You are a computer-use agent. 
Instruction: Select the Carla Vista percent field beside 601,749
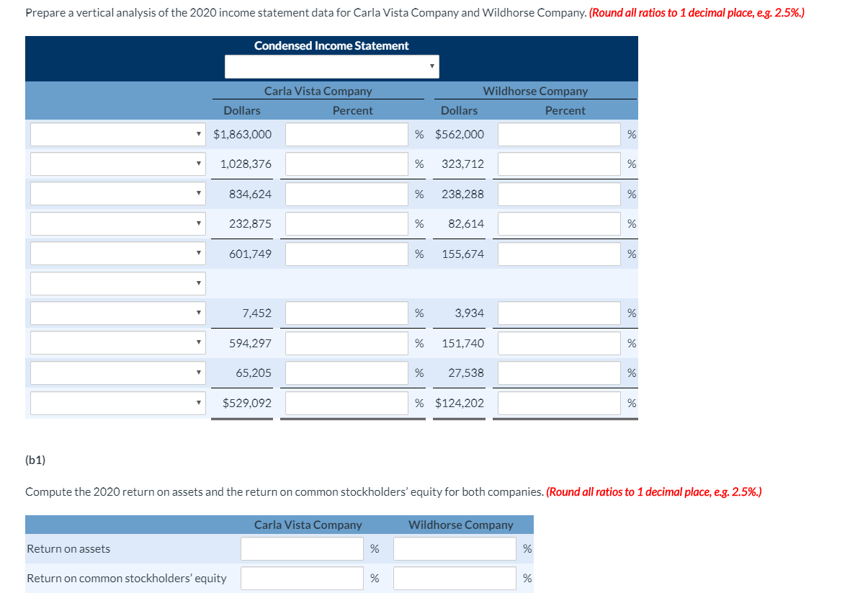point(346,254)
